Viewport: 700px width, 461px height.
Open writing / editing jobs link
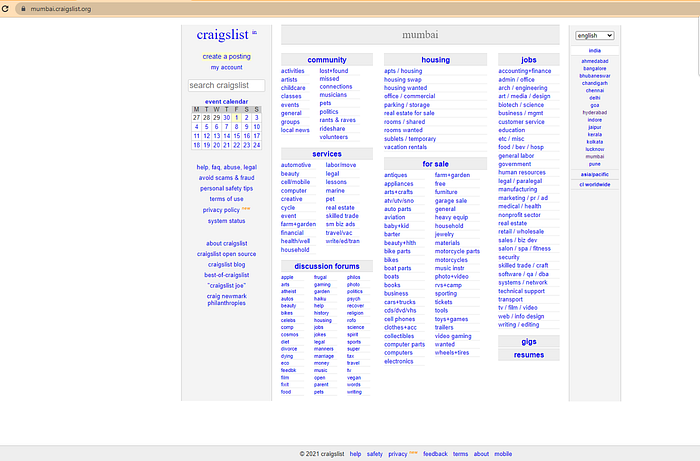tap(518, 325)
